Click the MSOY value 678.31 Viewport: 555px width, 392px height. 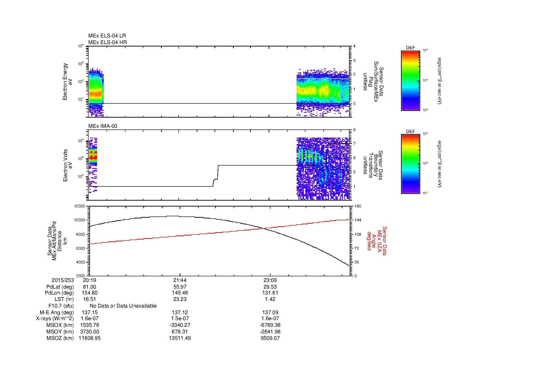180,332
